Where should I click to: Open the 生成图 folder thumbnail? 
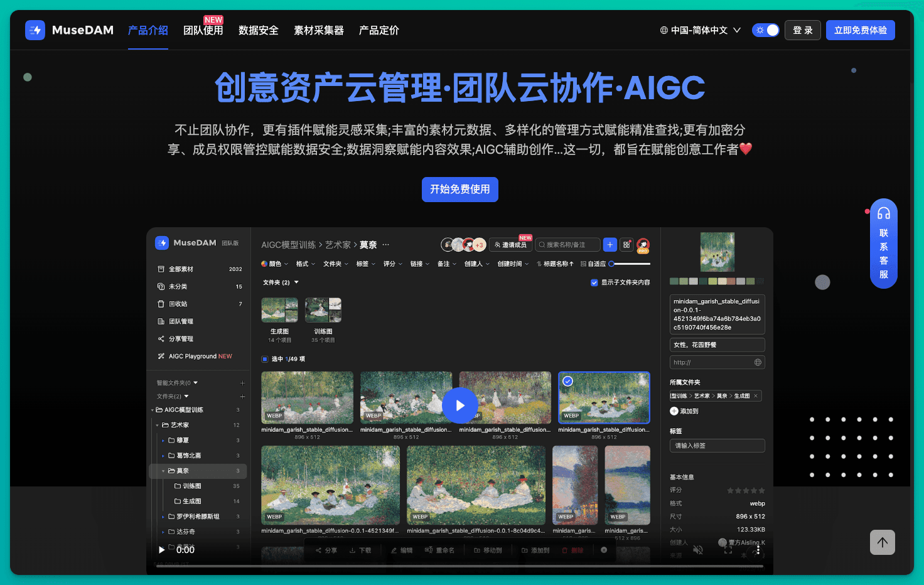(x=279, y=311)
